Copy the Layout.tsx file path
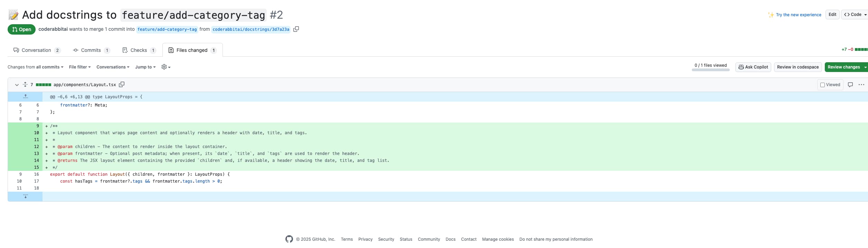 pos(122,84)
